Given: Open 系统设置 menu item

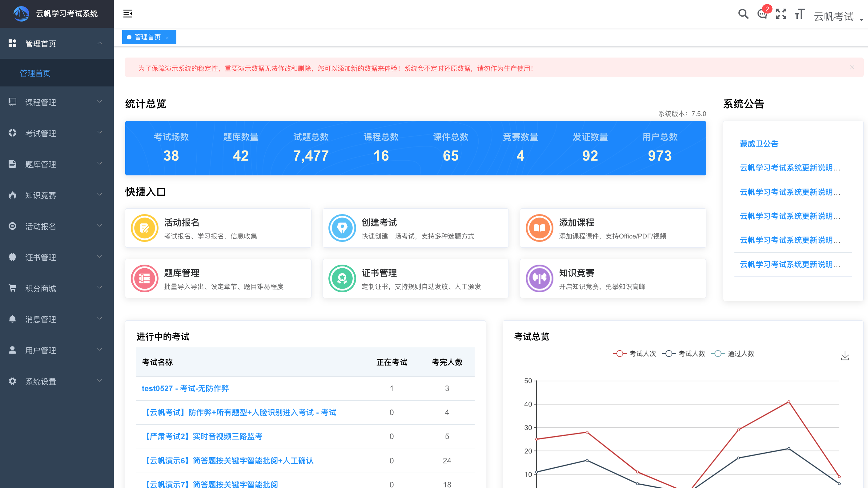Looking at the screenshot, I should [x=57, y=381].
